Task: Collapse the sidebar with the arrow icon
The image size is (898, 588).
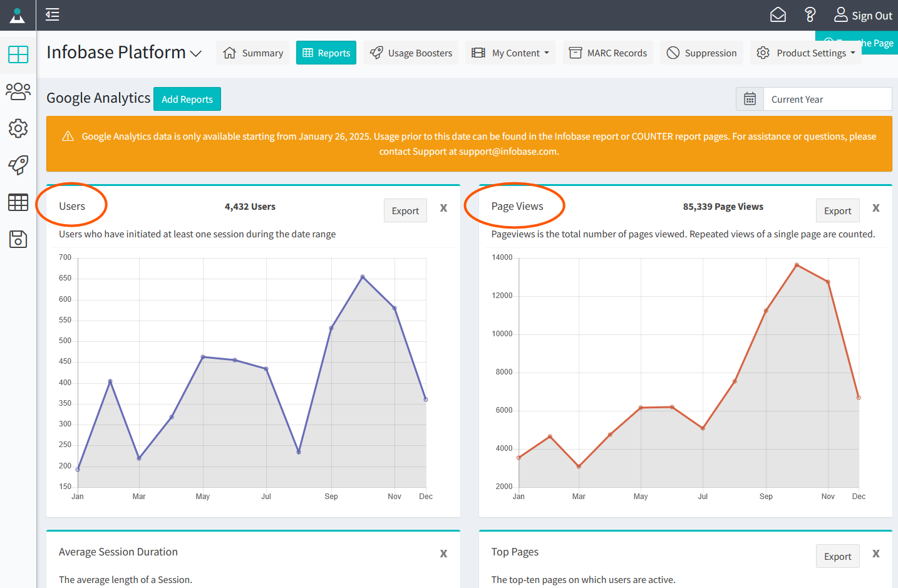Action: click(x=52, y=14)
